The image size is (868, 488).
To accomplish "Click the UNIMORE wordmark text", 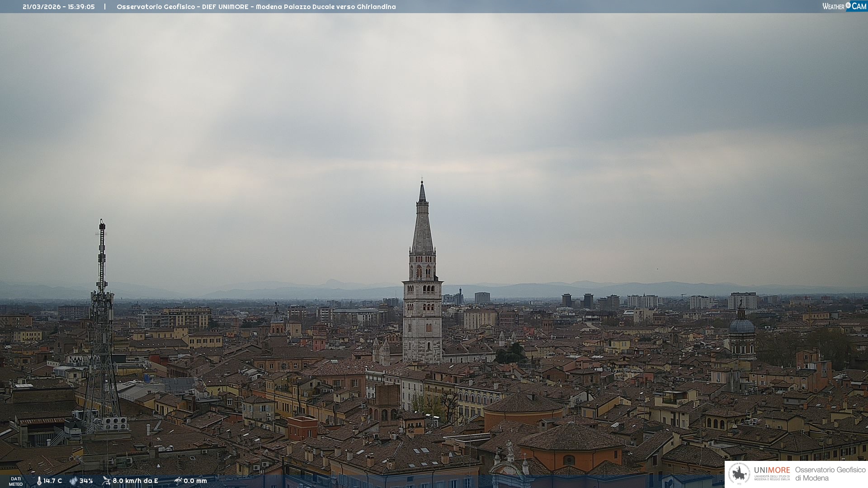I will [772, 470].
